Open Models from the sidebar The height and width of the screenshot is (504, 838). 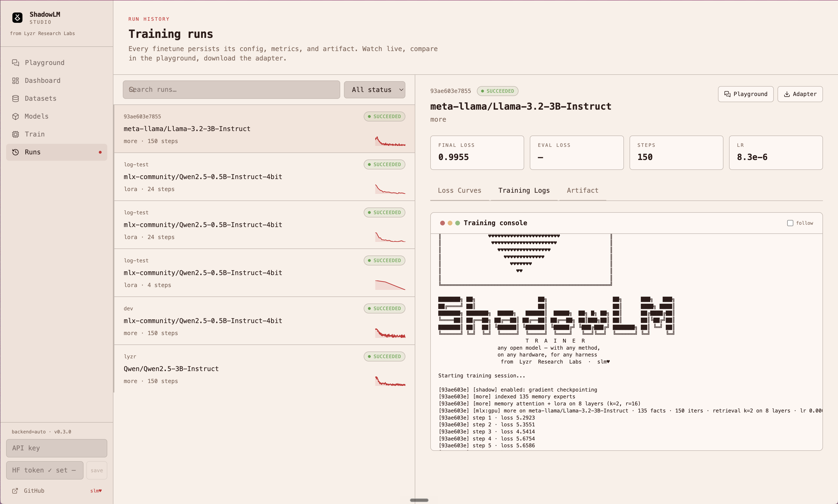click(x=56, y=116)
